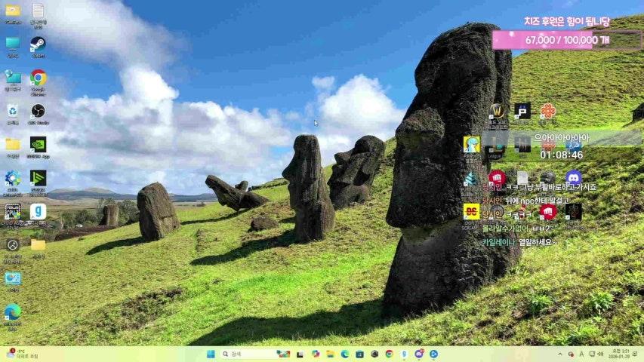Screen dimensions: 644x362
Task: Open Chrome from the taskbar
Action: [x=389, y=354]
